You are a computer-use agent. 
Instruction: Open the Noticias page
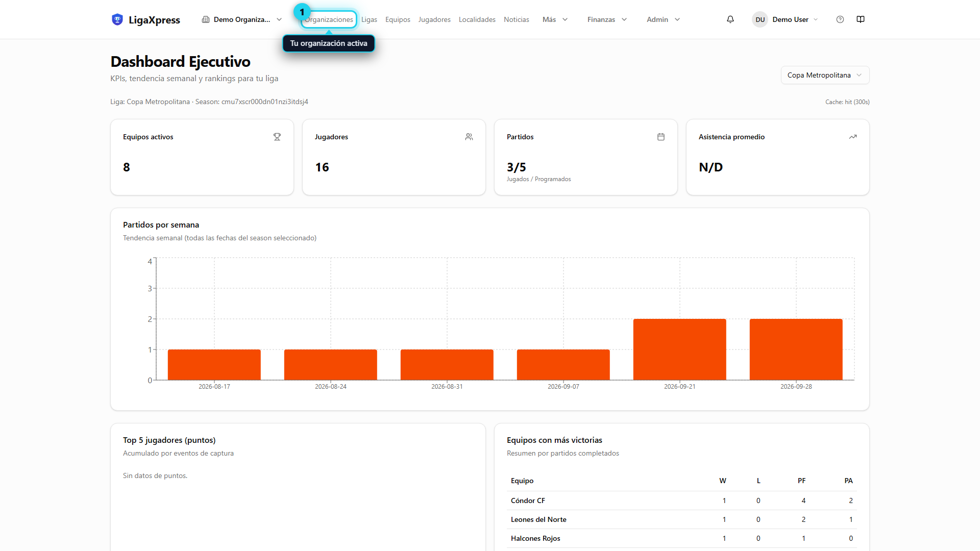click(x=516, y=19)
